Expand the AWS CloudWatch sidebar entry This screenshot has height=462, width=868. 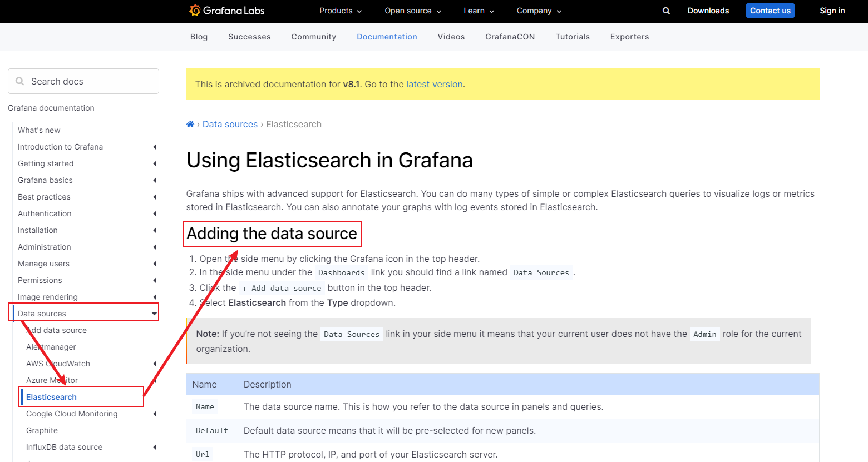tap(154, 364)
